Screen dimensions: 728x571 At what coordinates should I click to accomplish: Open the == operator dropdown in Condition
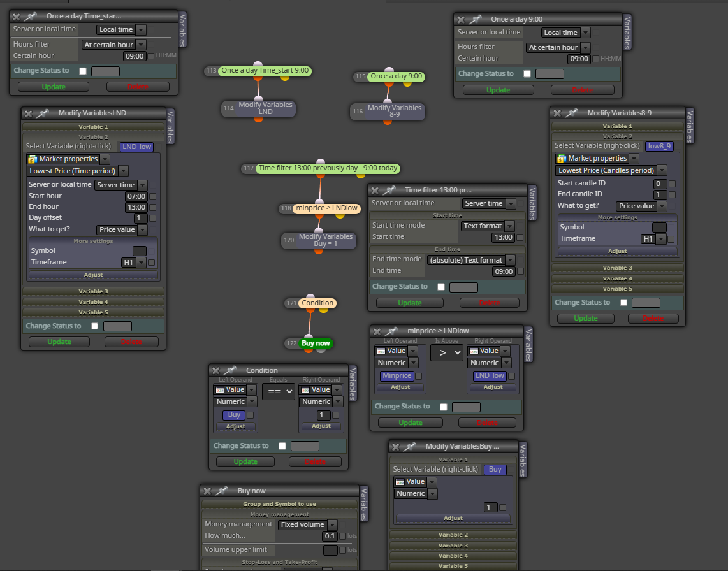(x=279, y=391)
